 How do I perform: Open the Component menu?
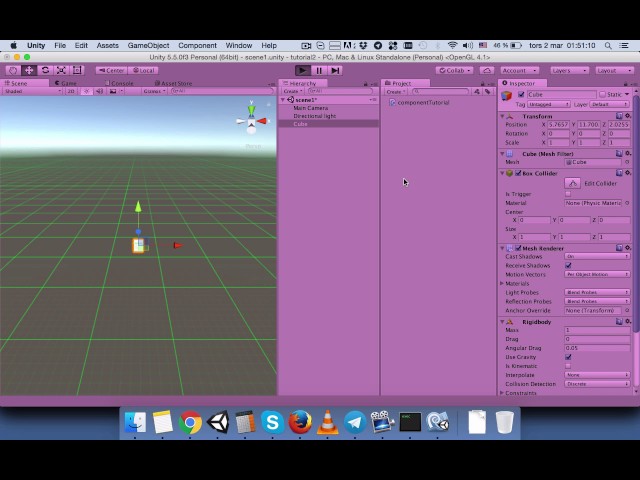198,45
